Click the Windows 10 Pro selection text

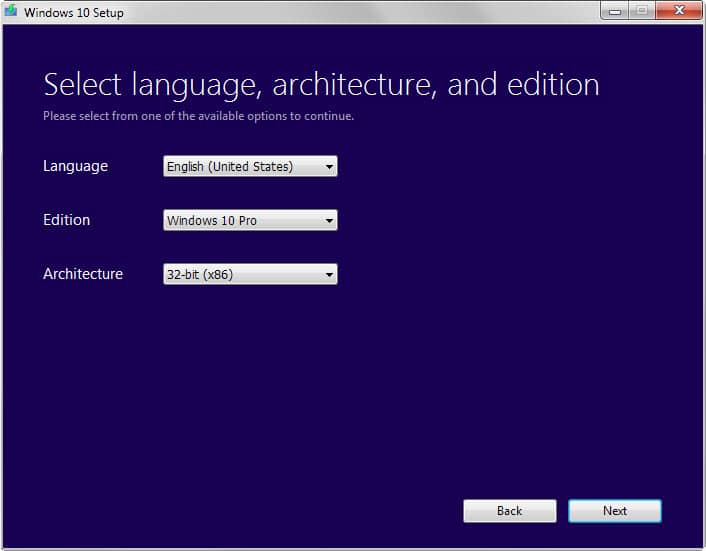coord(212,221)
